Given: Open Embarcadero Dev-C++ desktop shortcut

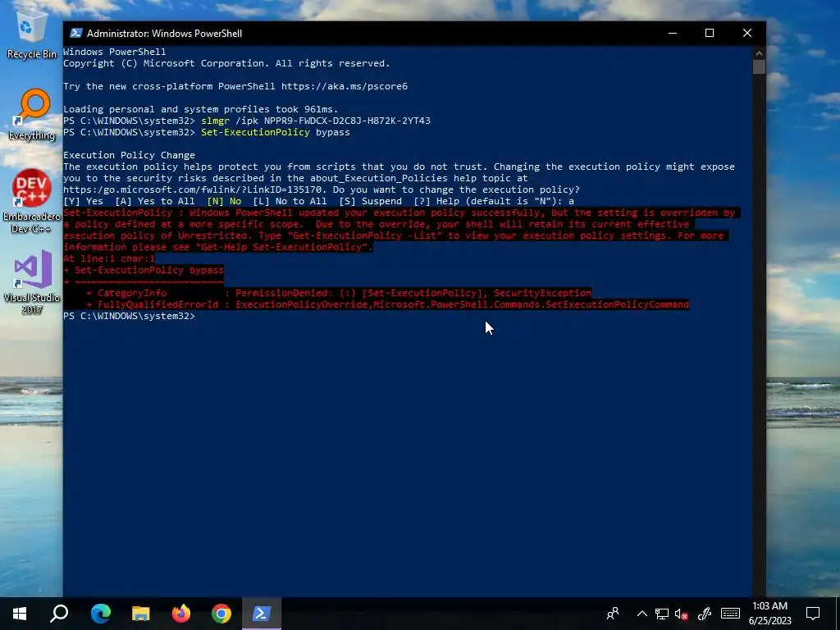Looking at the screenshot, I should 31,202.
